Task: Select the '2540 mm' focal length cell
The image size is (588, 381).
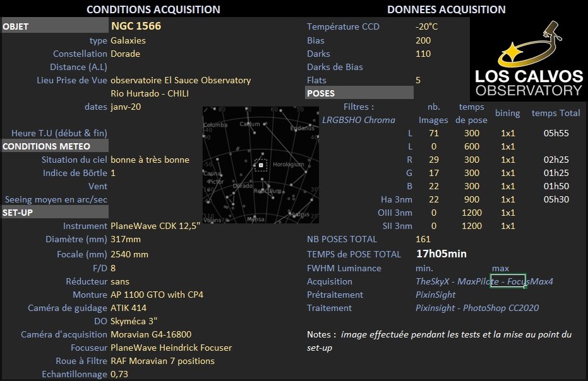Action: 129,254
